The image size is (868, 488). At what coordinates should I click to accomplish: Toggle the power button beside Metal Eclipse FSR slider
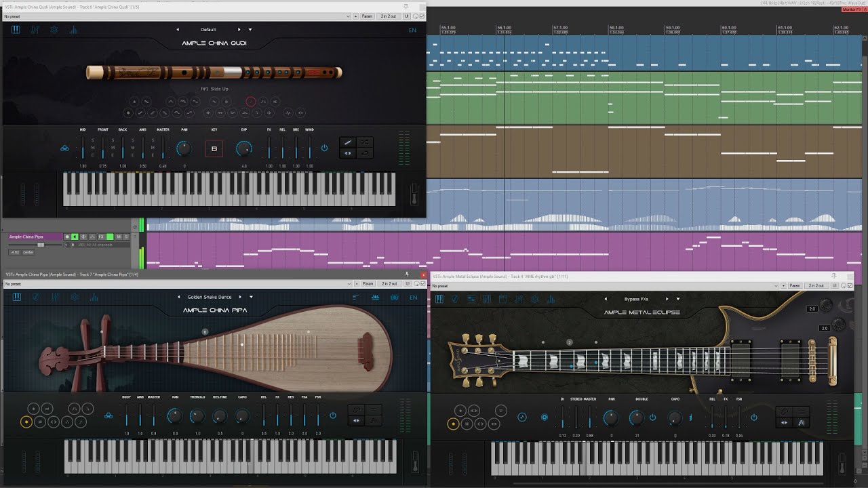coord(753,418)
